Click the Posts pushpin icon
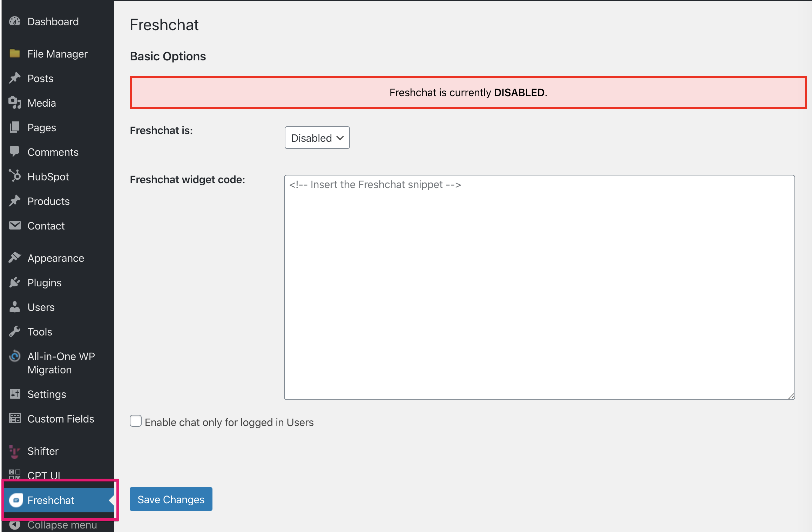Screen dimensions: 812x532 click(x=15, y=78)
